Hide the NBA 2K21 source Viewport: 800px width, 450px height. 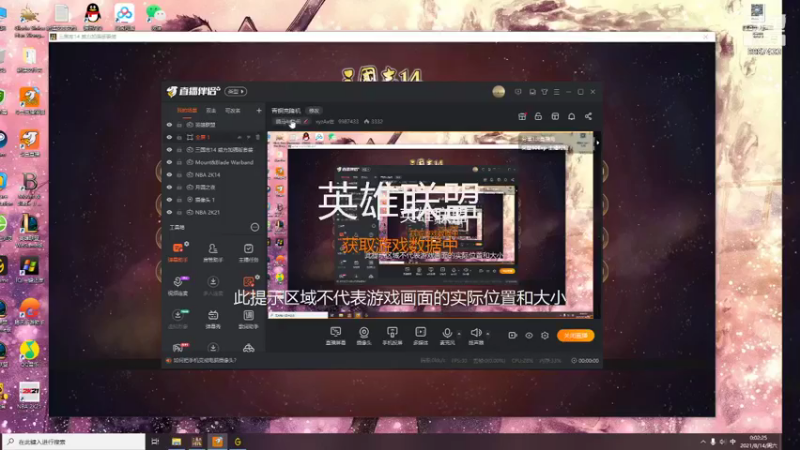click(x=169, y=212)
